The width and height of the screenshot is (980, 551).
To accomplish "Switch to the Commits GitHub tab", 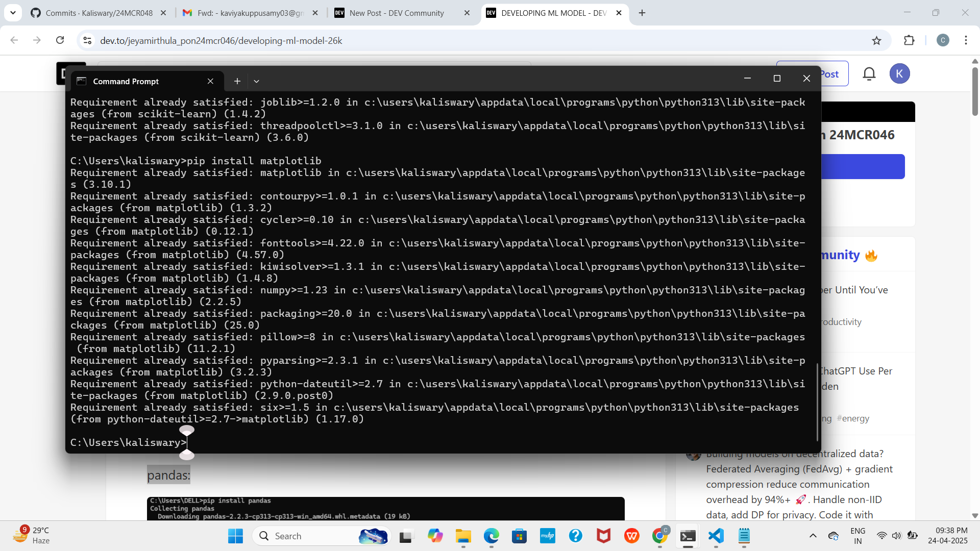I will coord(99,13).
